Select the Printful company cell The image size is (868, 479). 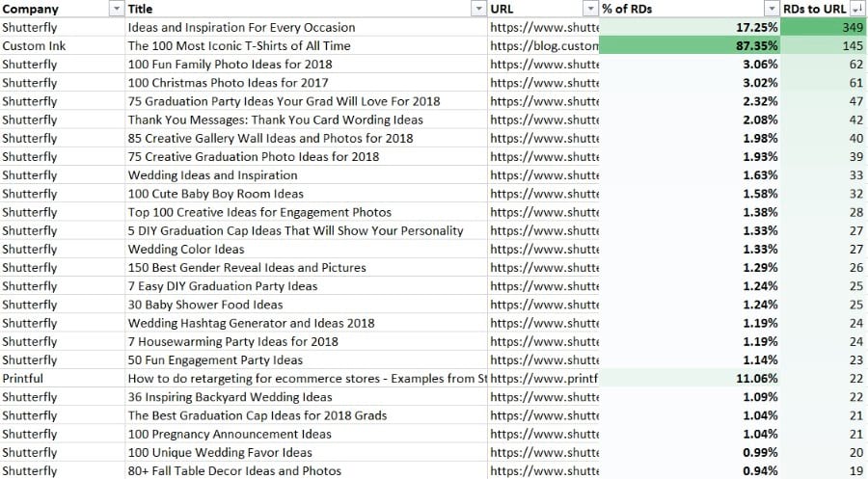63,379
